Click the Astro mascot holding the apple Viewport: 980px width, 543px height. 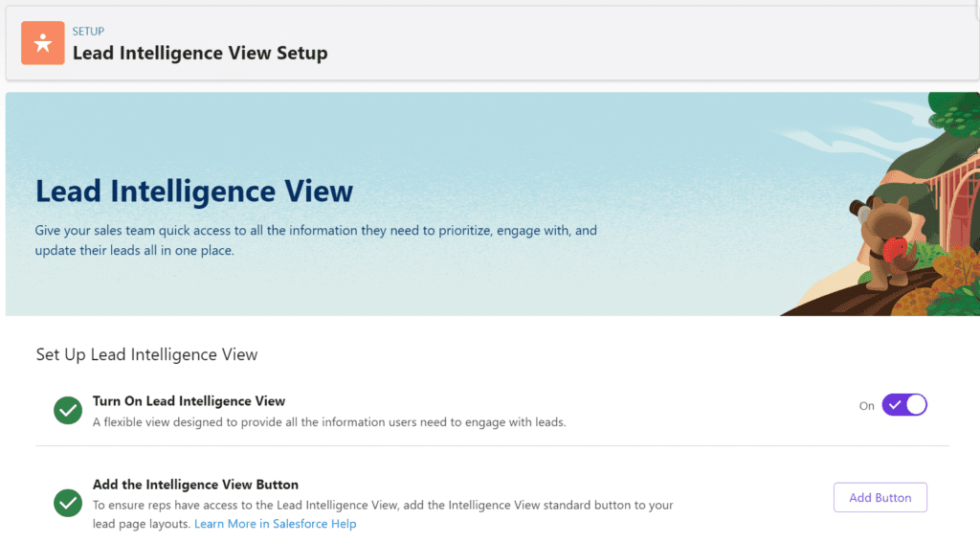[x=884, y=242]
